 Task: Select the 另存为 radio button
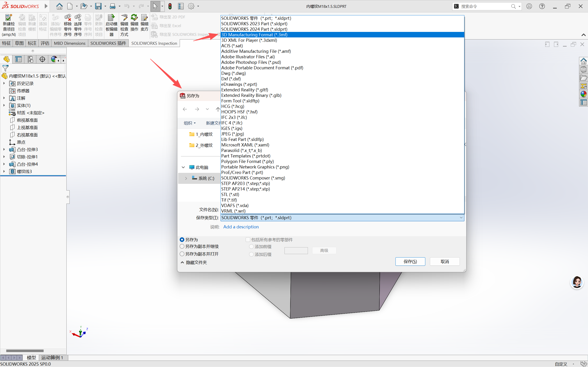point(182,240)
